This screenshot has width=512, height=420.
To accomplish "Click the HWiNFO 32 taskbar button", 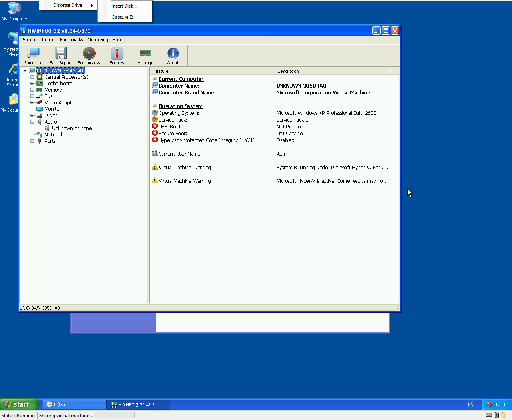I will (x=139, y=404).
